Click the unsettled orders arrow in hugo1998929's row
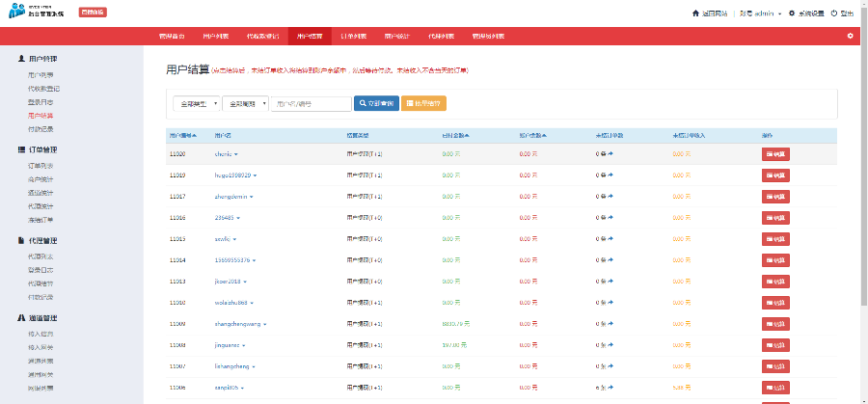868x404 pixels. point(610,175)
